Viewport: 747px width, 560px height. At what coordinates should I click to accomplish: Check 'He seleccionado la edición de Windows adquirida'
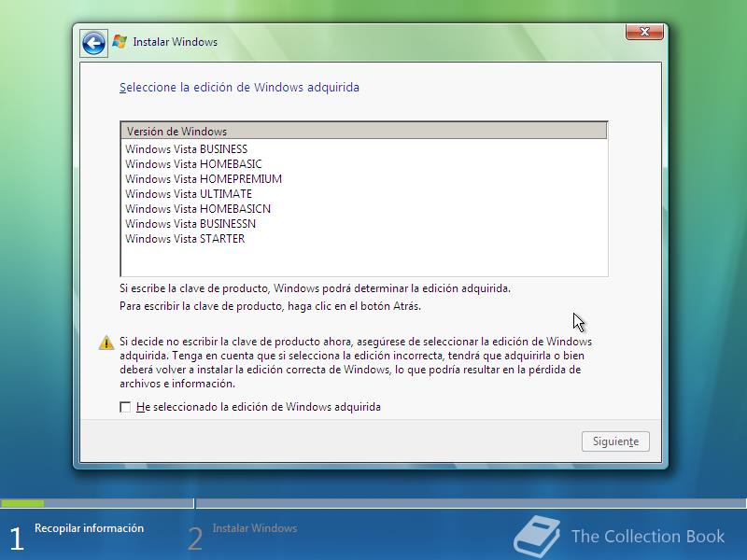pos(125,407)
